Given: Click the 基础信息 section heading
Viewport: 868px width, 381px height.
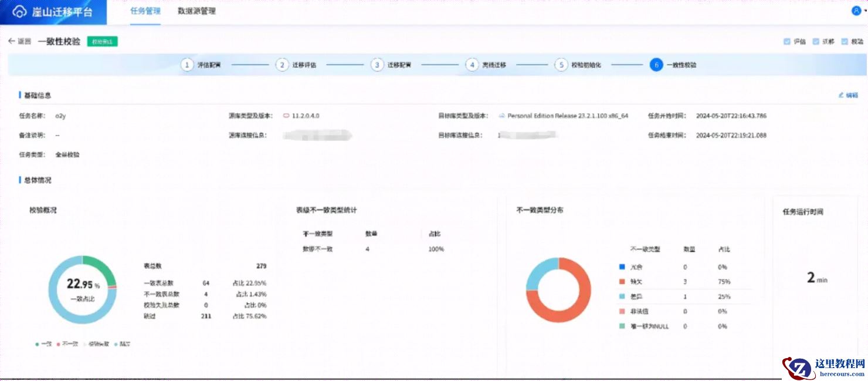Looking at the screenshot, I should (37, 95).
